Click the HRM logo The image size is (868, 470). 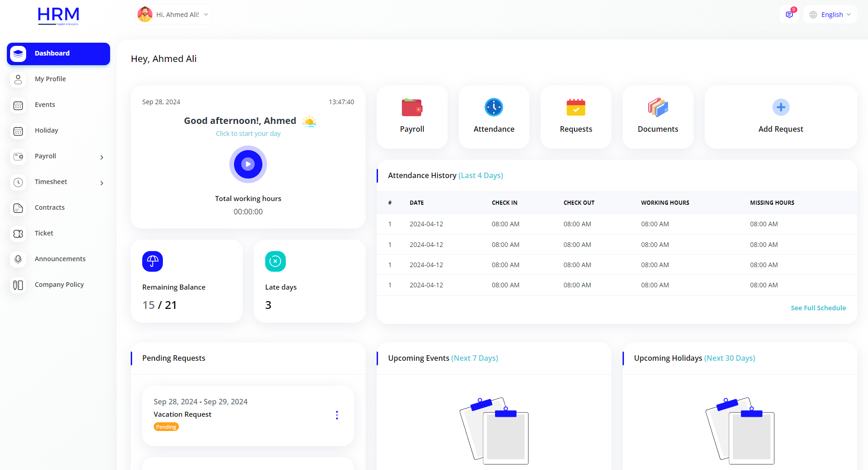pos(58,16)
